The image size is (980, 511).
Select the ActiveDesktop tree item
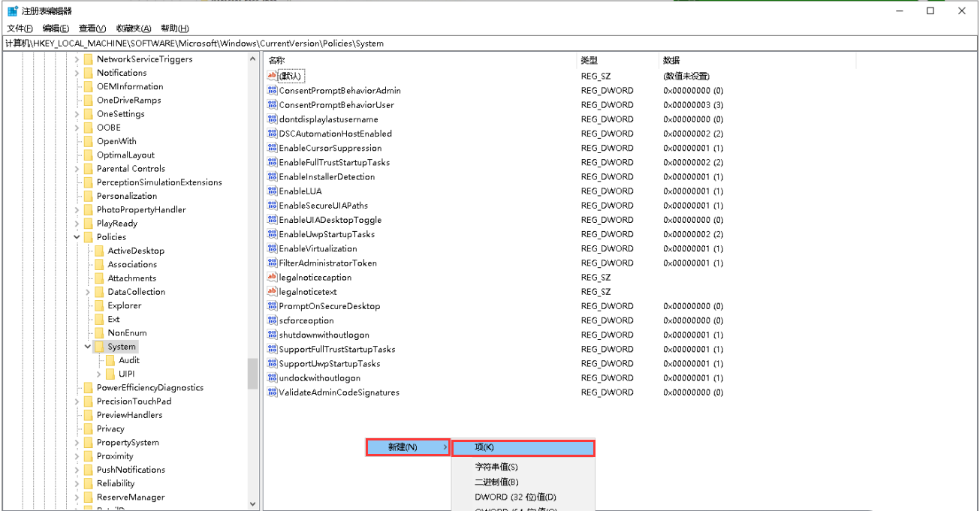pyautogui.click(x=136, y=251)
